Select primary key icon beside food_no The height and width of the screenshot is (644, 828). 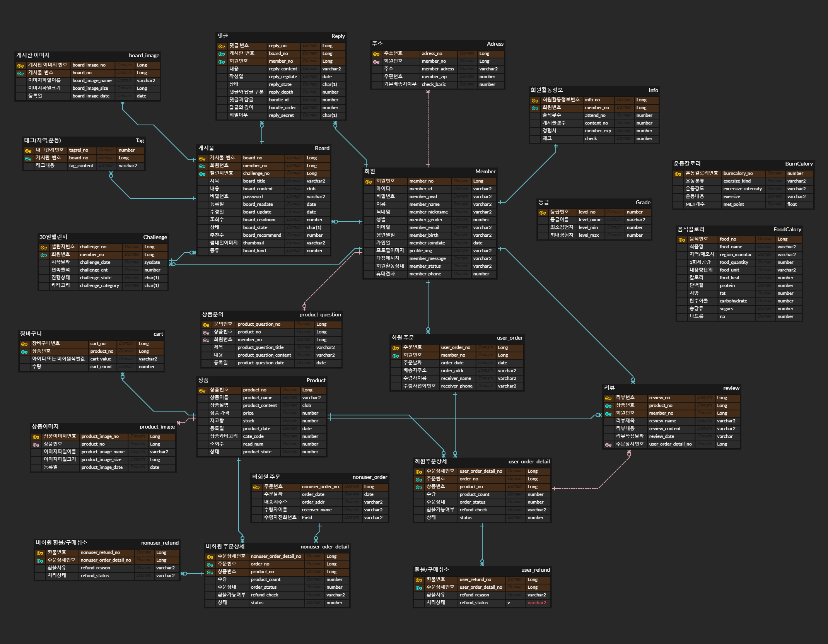click(682, 239)
